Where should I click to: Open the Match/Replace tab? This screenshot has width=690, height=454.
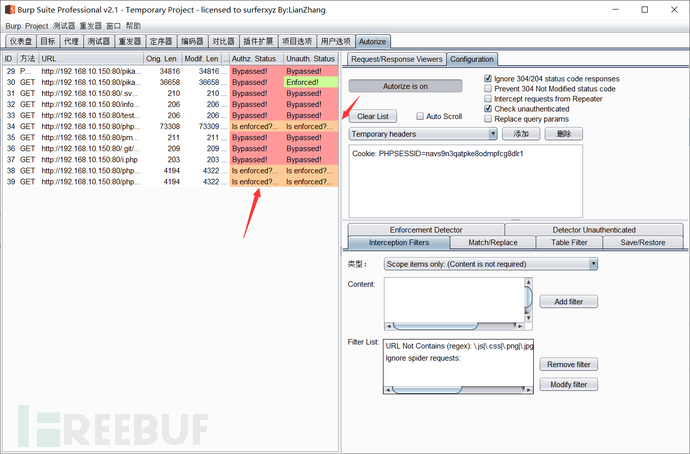pos(493,242)
